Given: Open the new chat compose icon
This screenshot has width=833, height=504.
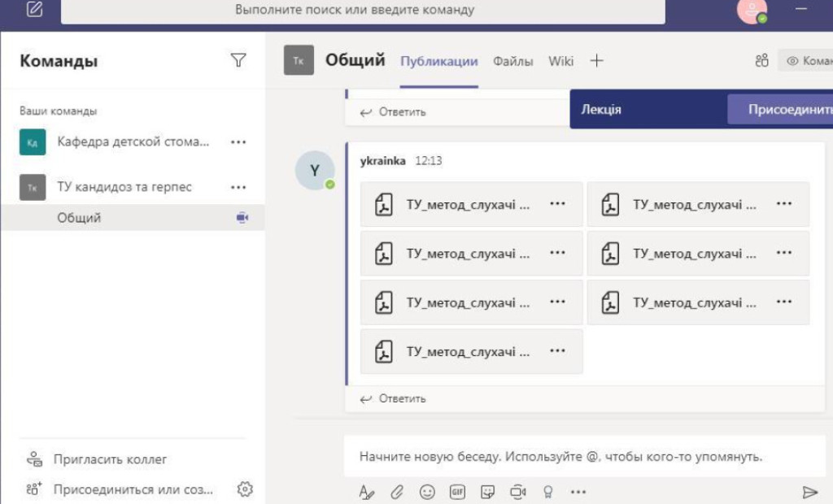Looking at the screenshot, I should pos(33,10).
